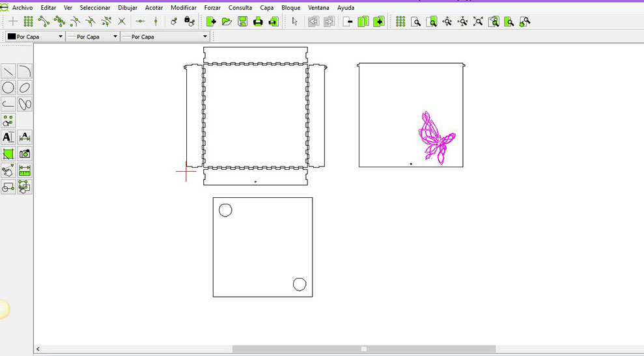Open the Consulta menu
644x356 pixels.
240,7
